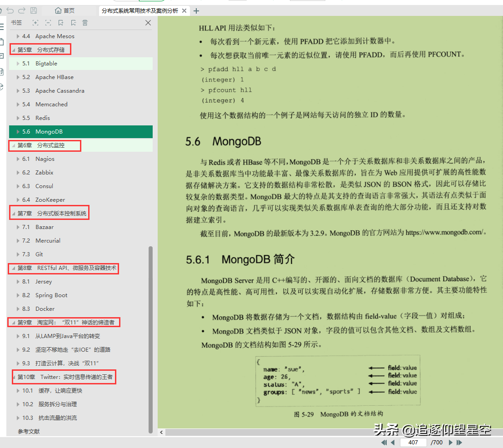The width and height of the screenshot is (503, 448).
Task: Open bookmark 5.2 Apache HBase
Action: tap(48, 77)
